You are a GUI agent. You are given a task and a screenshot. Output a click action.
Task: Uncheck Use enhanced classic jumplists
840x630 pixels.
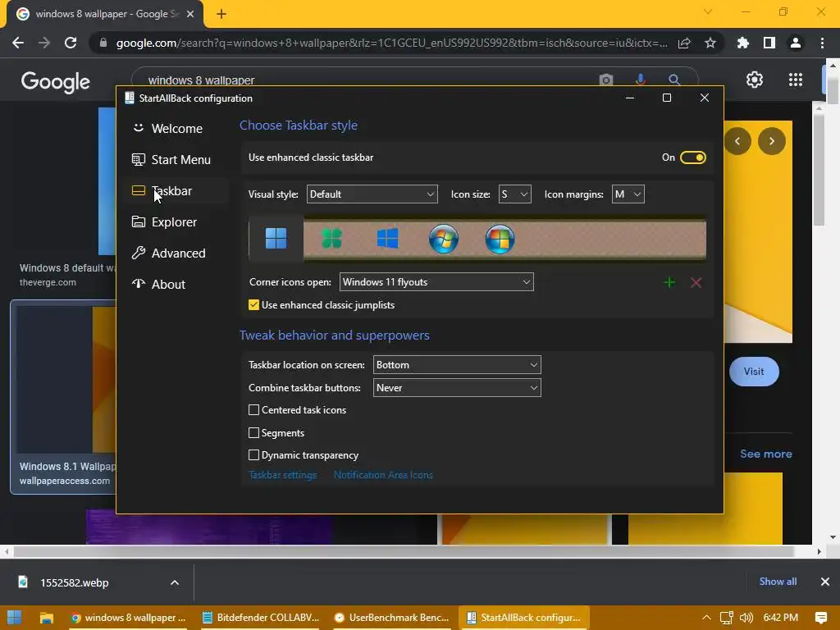click(254, 305)
